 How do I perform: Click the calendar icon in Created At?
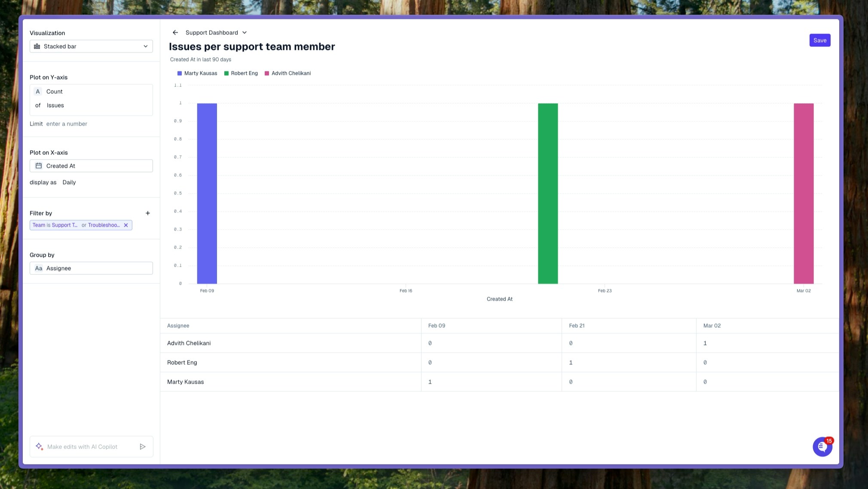(39, 166)
